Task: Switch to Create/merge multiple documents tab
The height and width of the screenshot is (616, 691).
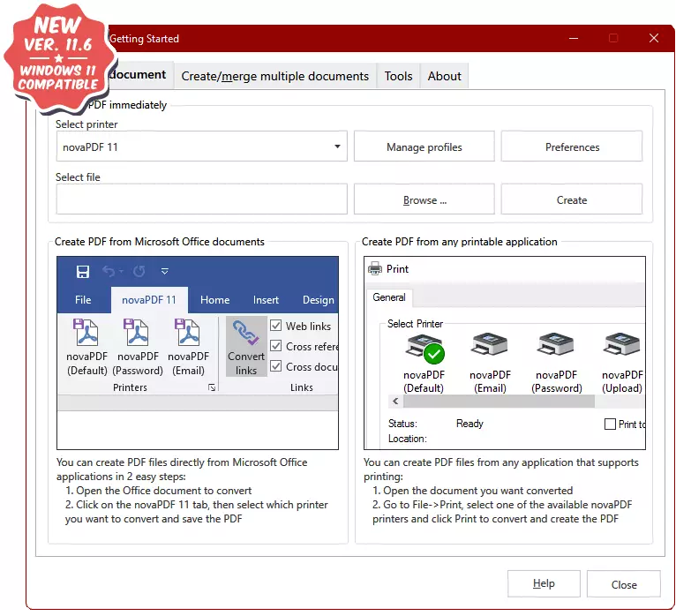Action: coord(275,76)
